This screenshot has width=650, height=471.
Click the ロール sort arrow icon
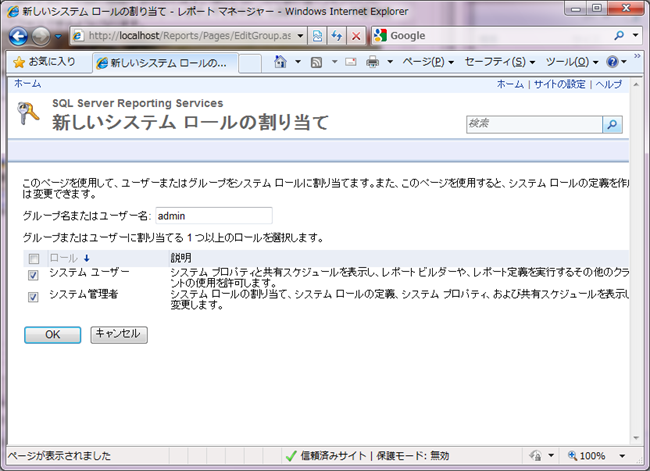point(87,258)
